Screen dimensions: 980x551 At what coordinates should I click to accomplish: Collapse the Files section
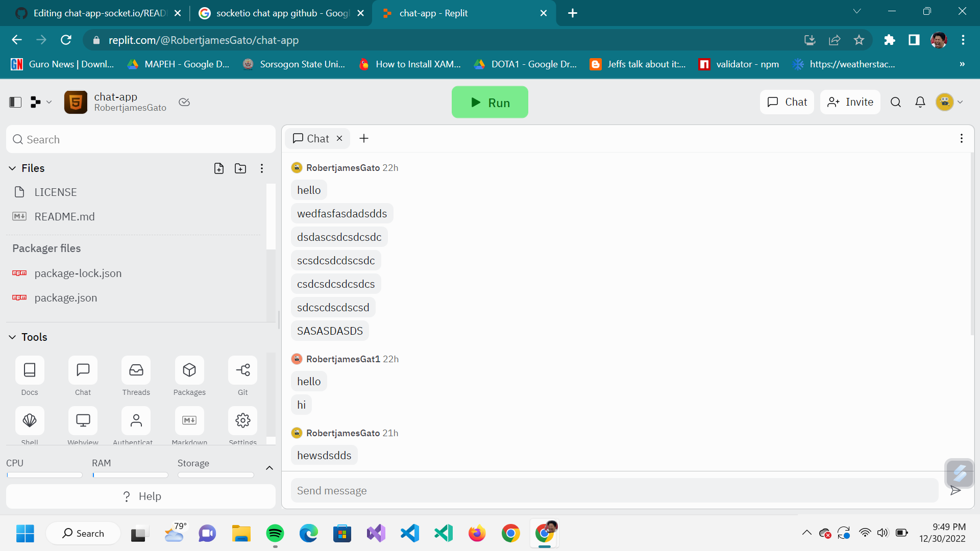click(12, 168)
